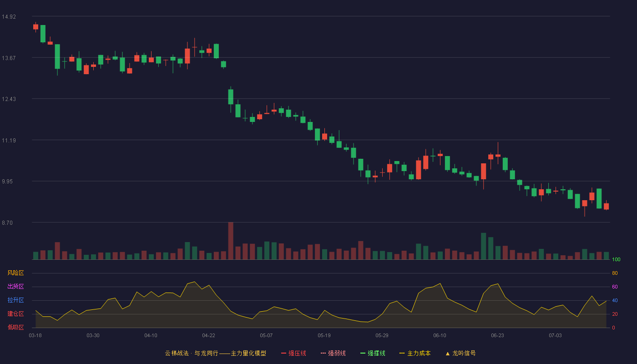Click the 03-30 date label
637x364 pixels.
pos(93,335)
